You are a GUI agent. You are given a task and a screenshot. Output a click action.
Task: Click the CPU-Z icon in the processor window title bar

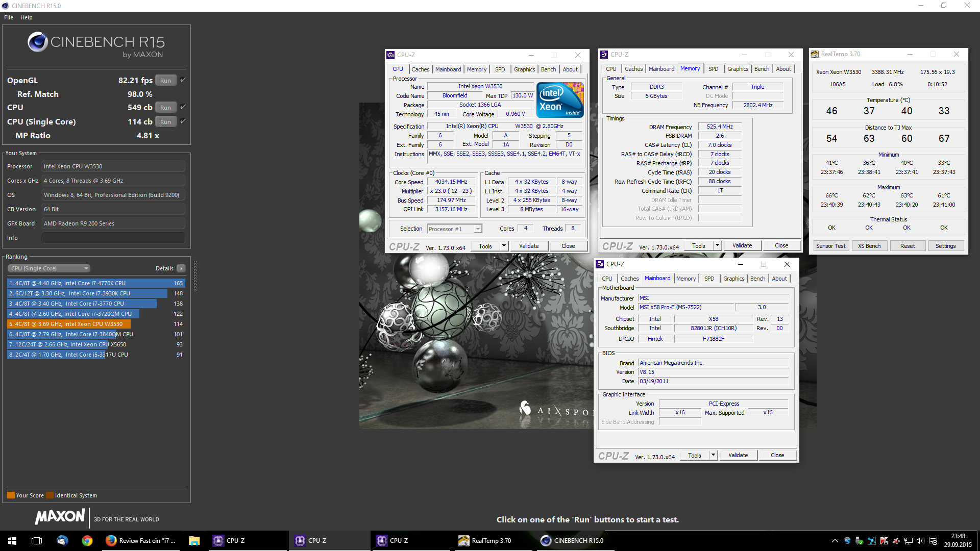[x=391, y=55]
